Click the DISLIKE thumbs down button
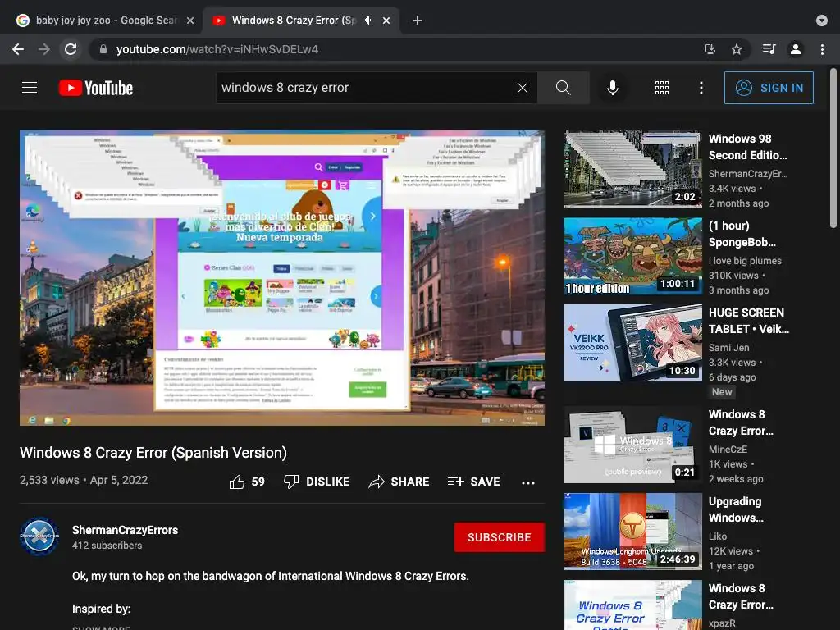The height and width of the screenshot is (630, 840). (x=317, y=482)
